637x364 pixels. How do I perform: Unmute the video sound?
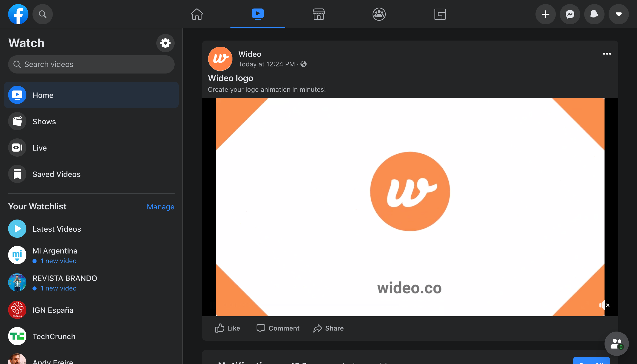coord(605,305)
